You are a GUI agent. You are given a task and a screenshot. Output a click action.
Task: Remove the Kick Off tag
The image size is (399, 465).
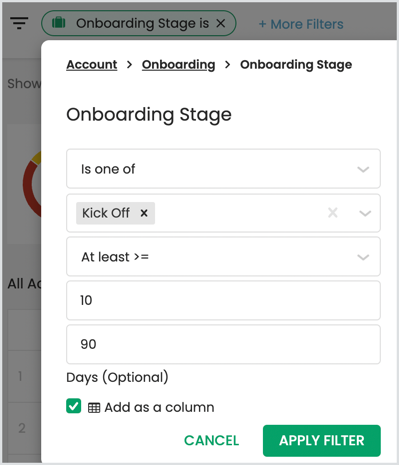tap(144, 213)
